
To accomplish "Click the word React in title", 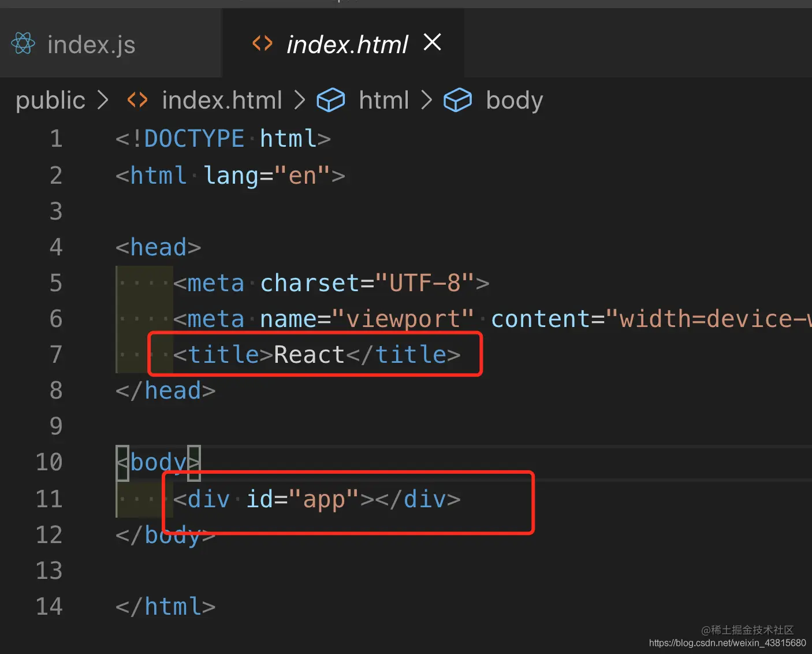I will (x=309, y=355).
